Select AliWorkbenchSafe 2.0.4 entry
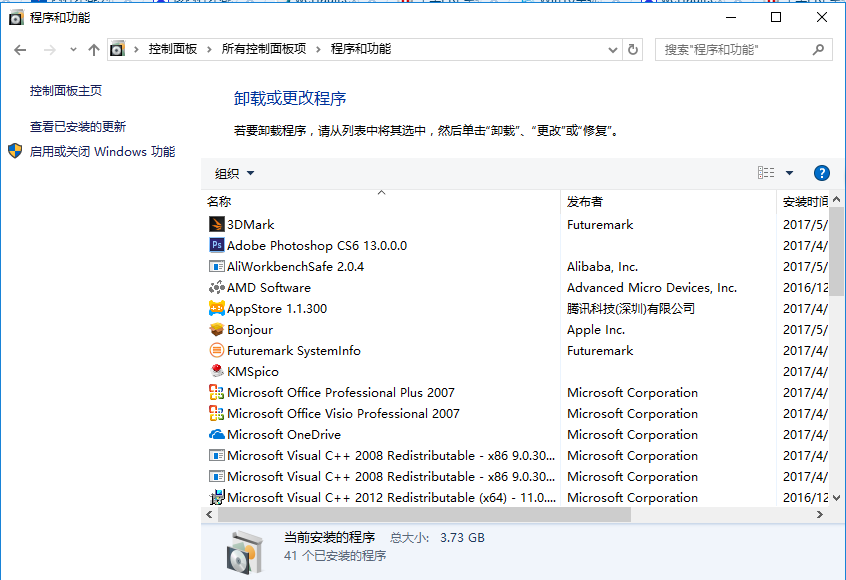 pyautogui.click(x=295, y=267)
